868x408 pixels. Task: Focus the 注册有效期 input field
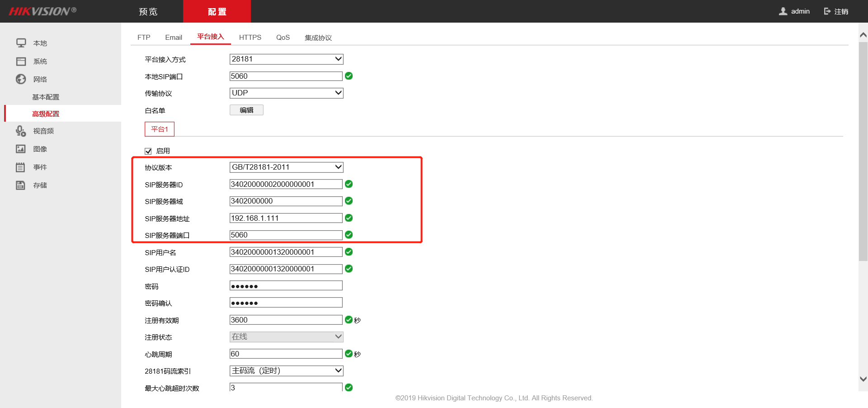coord(286,320)
